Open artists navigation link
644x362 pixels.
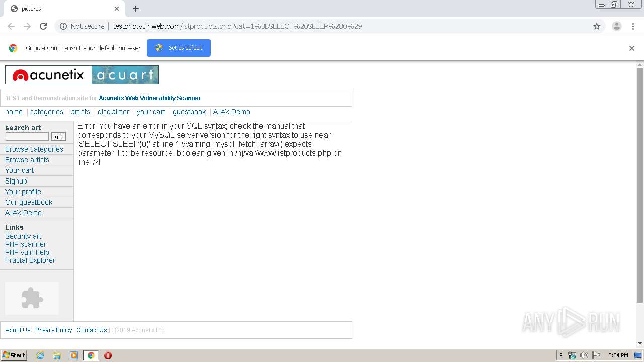[80, 112]
